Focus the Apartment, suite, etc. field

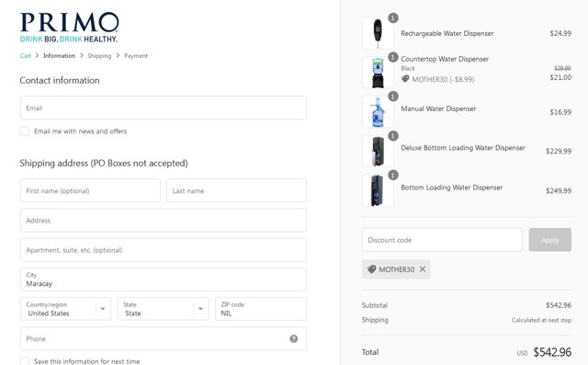click(164, 250)
